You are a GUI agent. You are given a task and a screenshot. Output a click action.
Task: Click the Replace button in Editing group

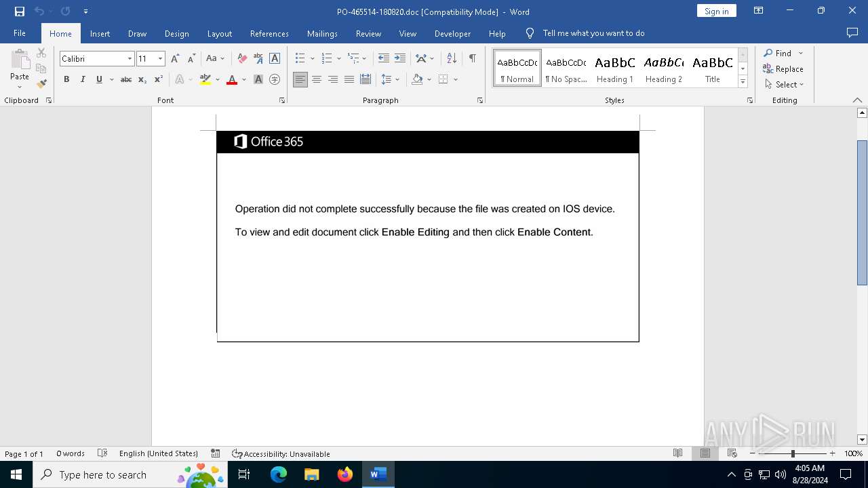783,68
